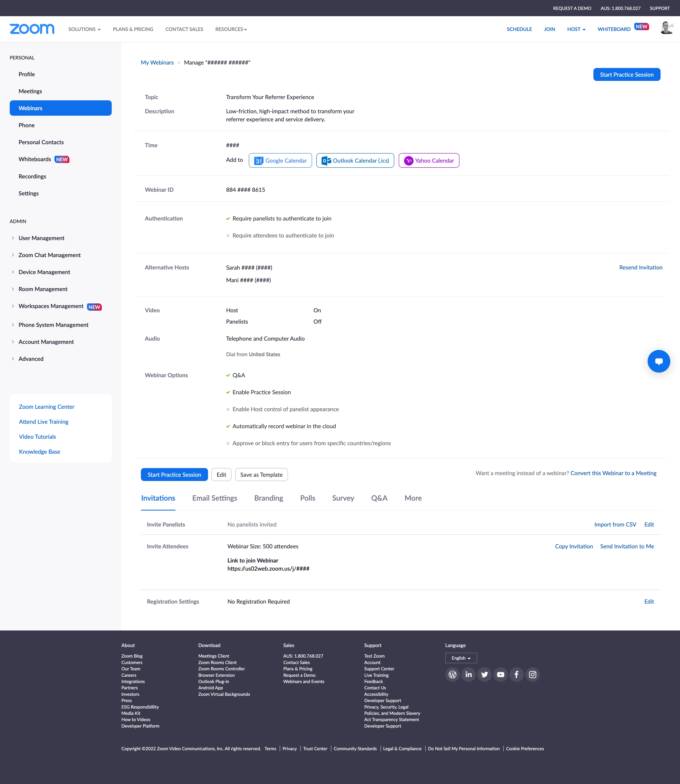Click the Zoom logo in header

pos(32,29)
